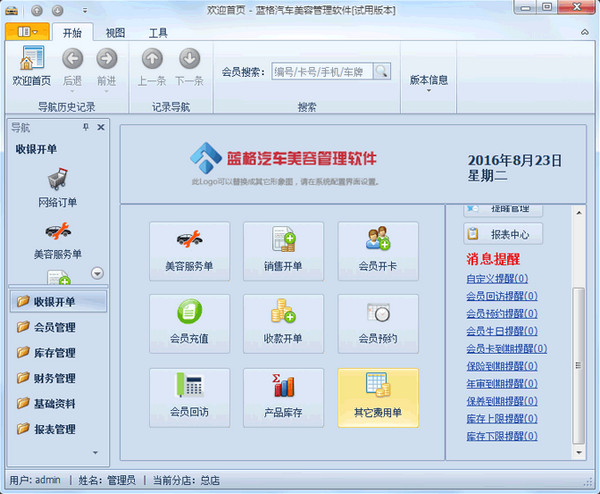
Task: Open 网络订单 shopping cart in navigation
Action: click(x=57, y=187)
